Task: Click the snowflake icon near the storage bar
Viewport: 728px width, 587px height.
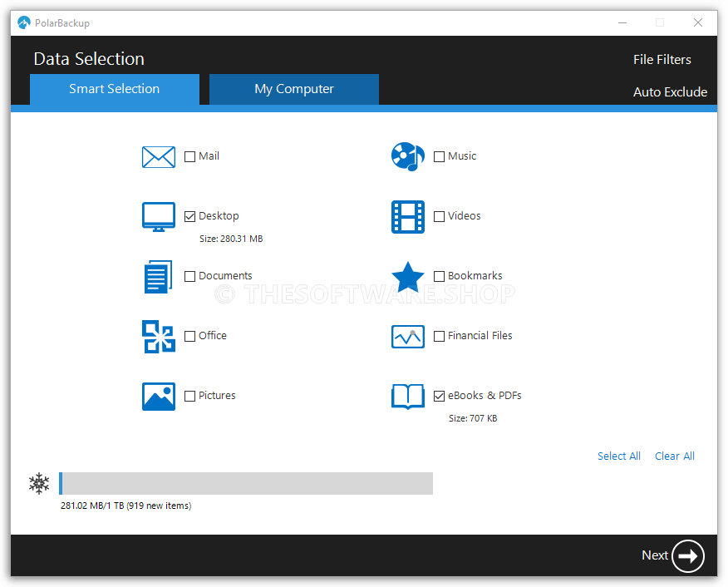Action: [x=38, y=483]
